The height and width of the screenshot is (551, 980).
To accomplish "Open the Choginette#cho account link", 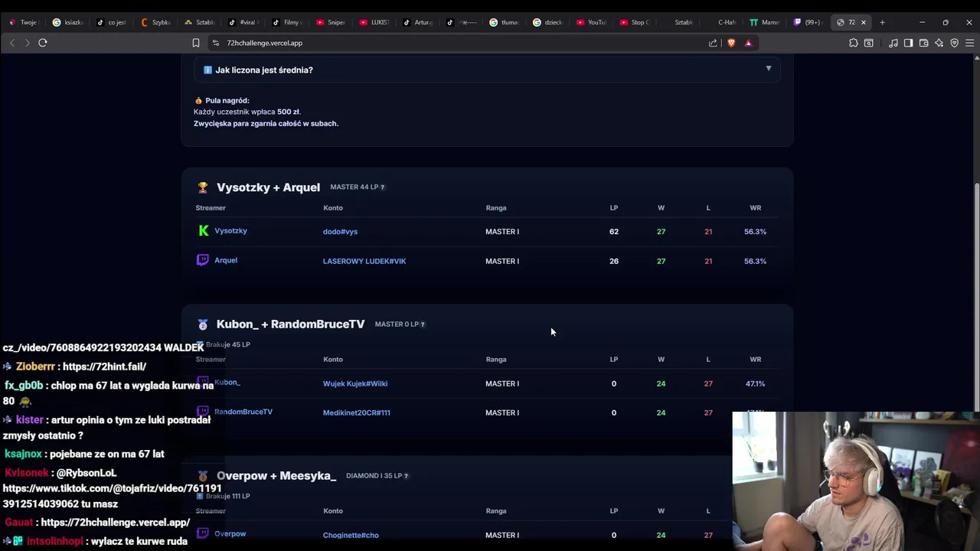I will pyautogui.click(x=351, y=535).
